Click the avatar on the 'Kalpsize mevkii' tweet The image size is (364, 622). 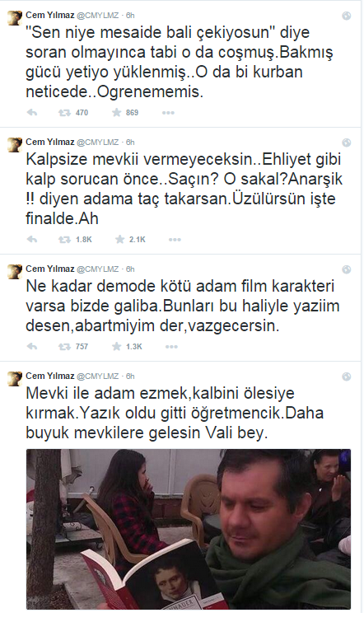(15, 144)
